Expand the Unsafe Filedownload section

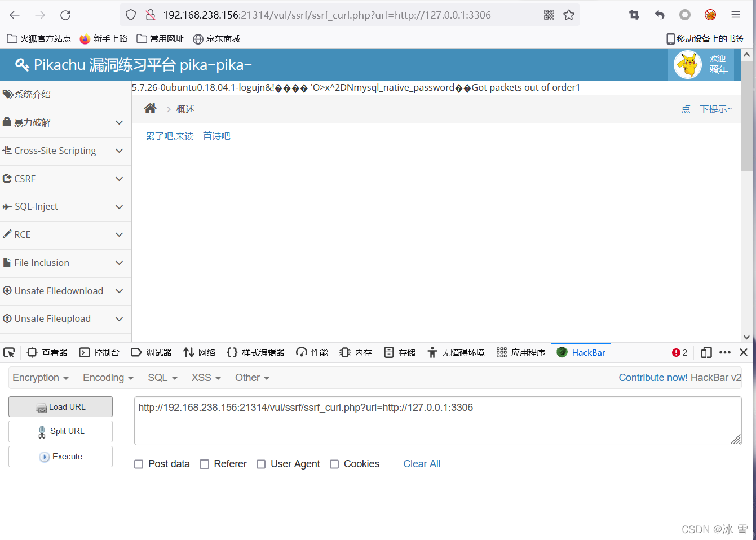tap(65, 291)
